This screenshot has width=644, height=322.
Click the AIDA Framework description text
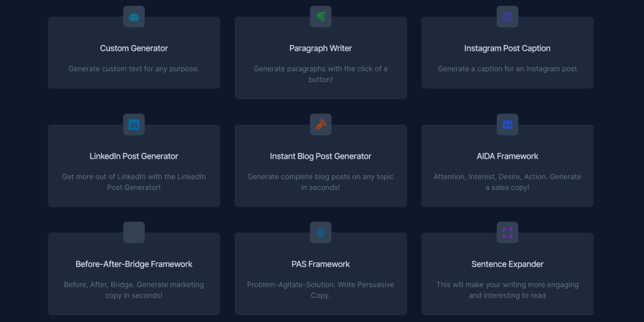click(507, 182)
